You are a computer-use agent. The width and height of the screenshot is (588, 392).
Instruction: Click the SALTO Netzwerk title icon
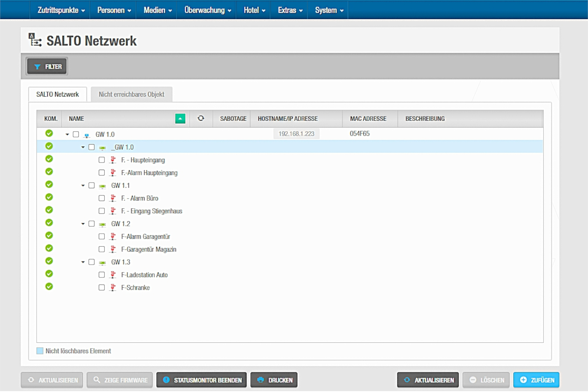[35, 40]
